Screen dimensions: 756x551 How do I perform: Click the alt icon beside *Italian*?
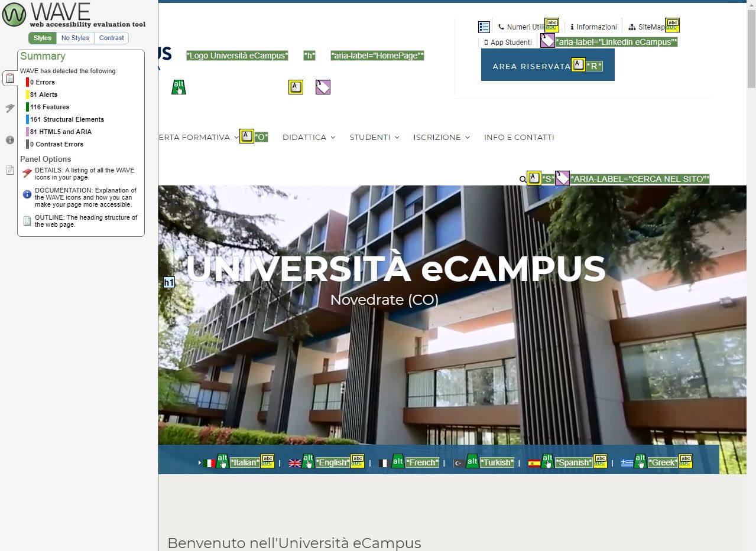222,461
